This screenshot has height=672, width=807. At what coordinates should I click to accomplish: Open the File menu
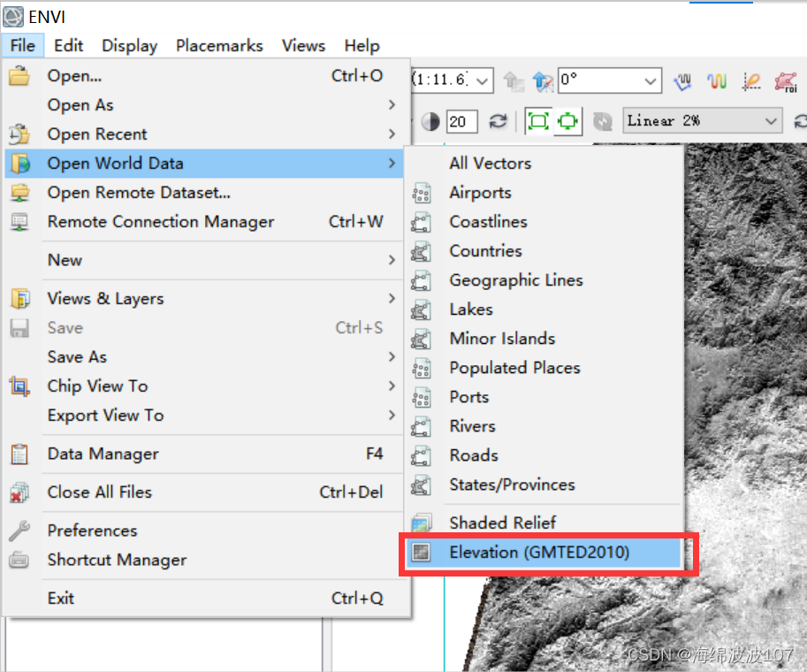pyautogui.click(x=23, y=45)
